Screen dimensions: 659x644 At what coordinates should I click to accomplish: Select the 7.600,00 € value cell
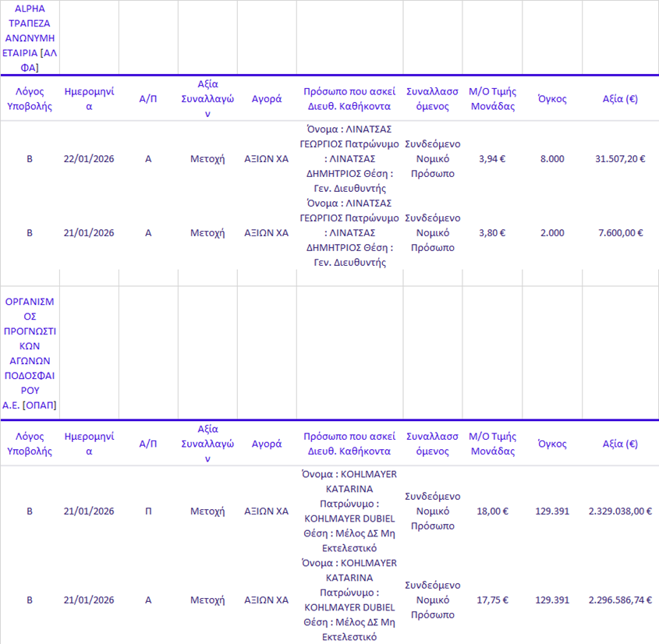tap(620, 233)
